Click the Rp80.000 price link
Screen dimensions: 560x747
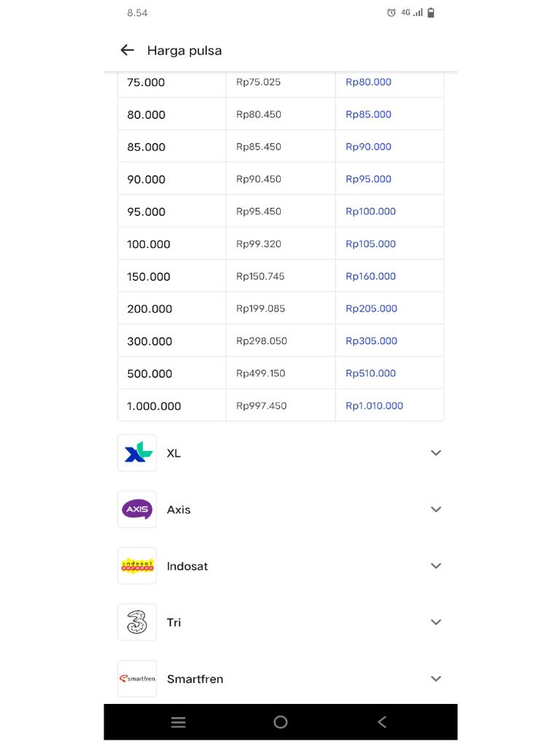tap(368, 82)
